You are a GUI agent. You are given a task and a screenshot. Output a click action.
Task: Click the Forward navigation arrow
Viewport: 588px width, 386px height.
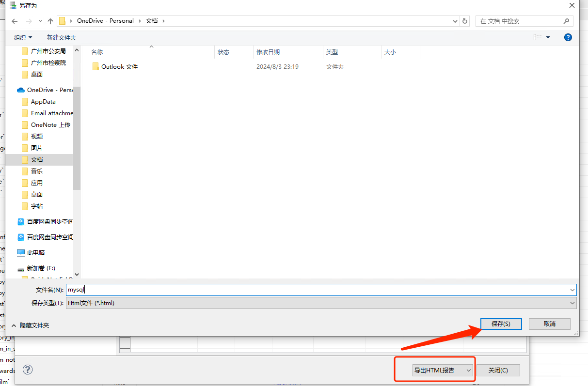(x=29, y=21)
